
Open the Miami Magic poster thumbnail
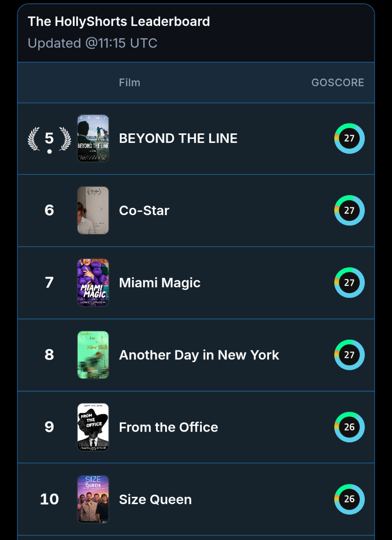click(x=93, y=283)
